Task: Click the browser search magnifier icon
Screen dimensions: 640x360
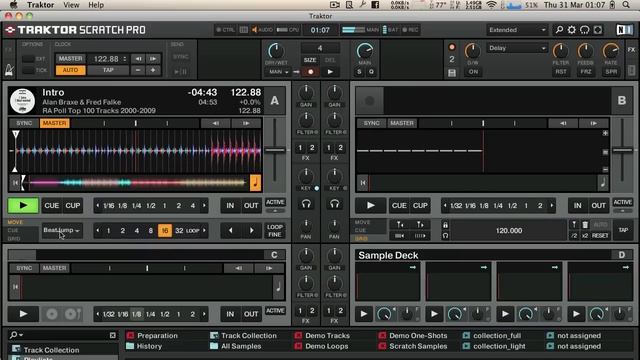Action: [13, 335]
